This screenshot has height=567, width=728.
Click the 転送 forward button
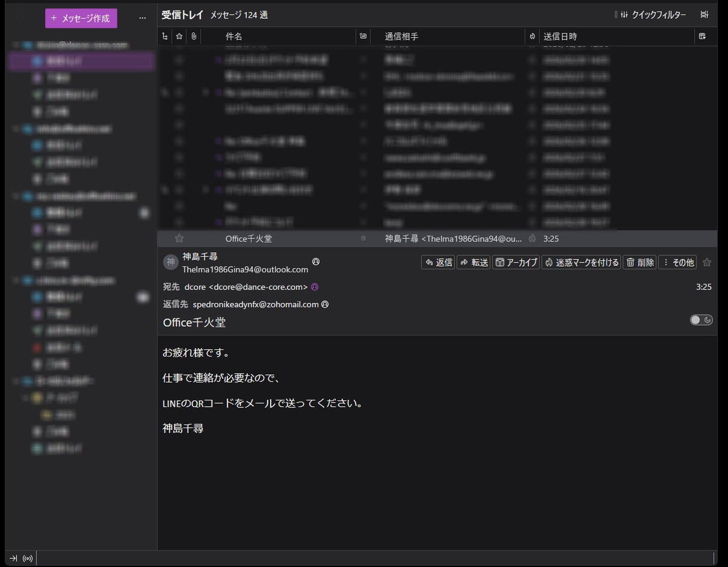pyautogui.click(x=473, y=263)
